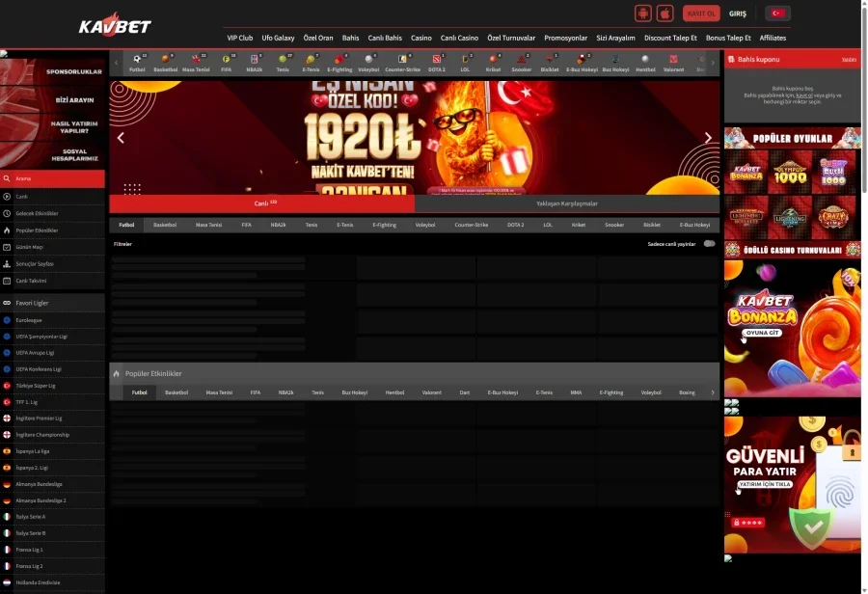Click the Filtreler label

pos(122,244)
